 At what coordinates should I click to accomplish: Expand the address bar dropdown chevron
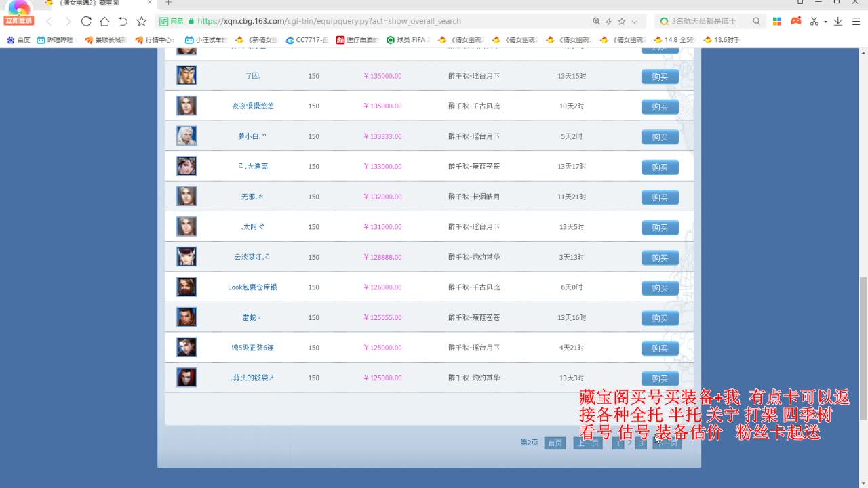point(635,22)
